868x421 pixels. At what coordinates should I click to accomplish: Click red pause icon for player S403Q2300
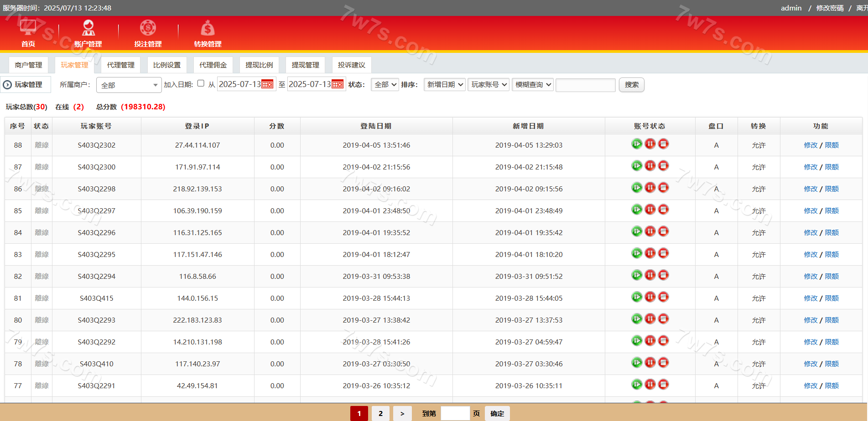[650, 166]
